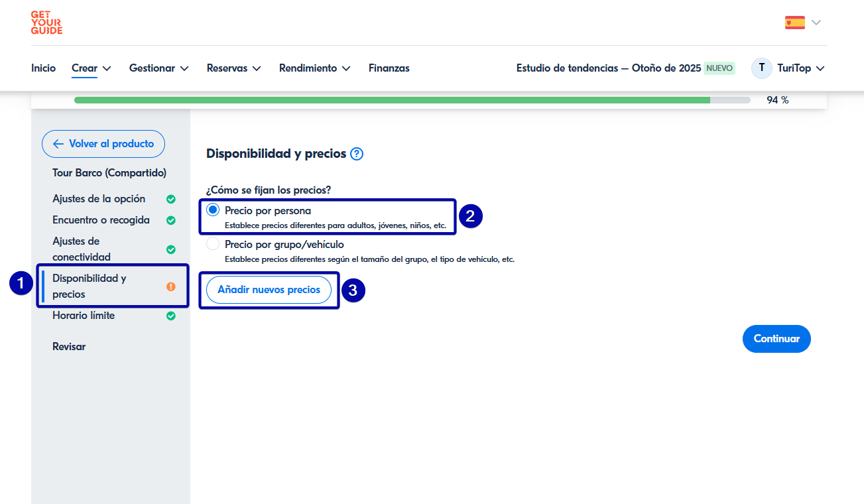
Task: Select the Precio por grupo/vehículo option
Action: coord(213,244)
